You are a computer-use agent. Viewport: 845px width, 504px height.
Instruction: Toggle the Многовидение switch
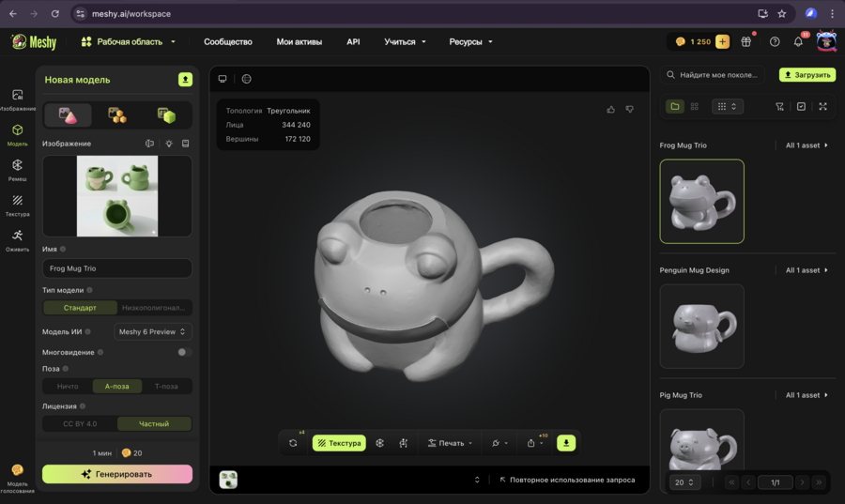click(x=184, y=352)
